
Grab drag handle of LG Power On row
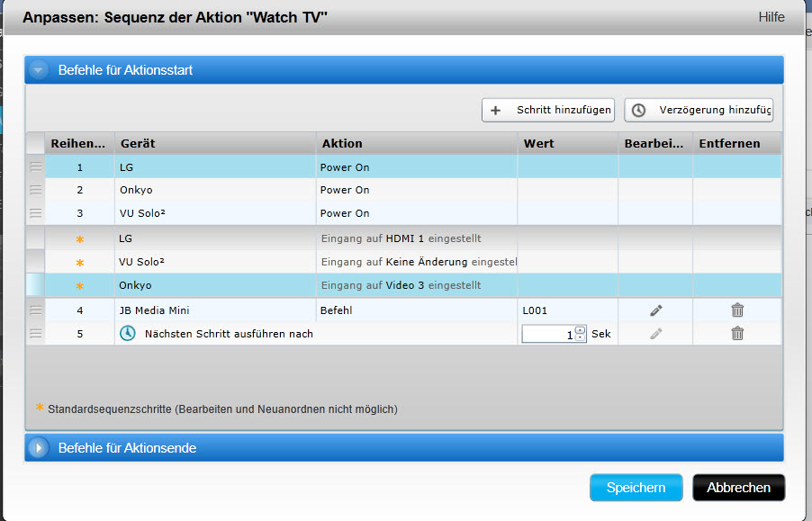point(36,167)
